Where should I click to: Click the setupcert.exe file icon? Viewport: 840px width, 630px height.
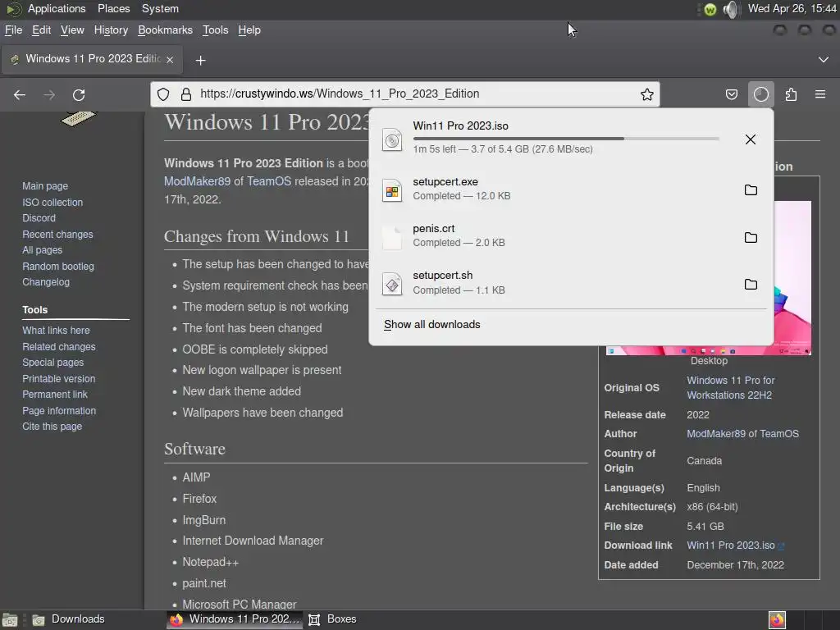point(392,190)
